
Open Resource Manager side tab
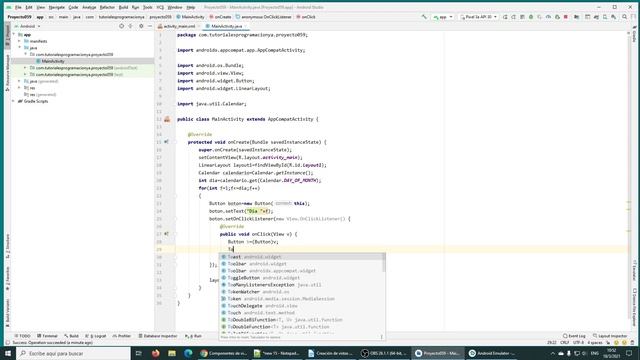[x=7, y=73]
